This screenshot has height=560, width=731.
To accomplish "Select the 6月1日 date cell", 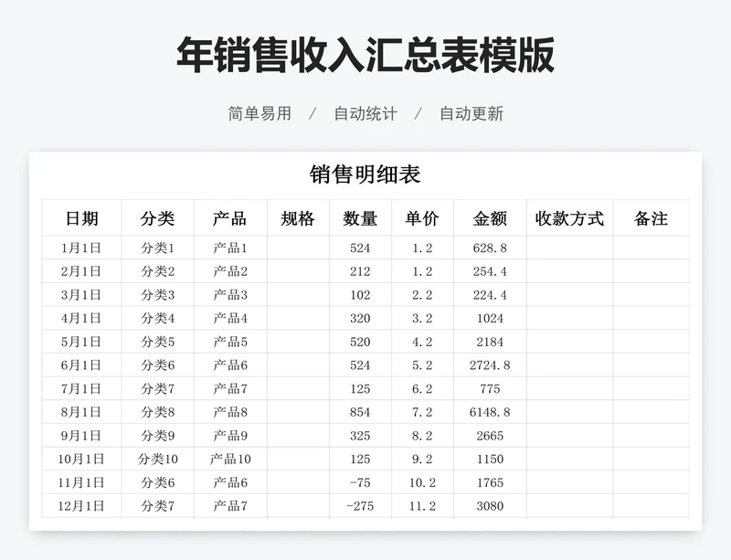I will [x=81, y=365].
